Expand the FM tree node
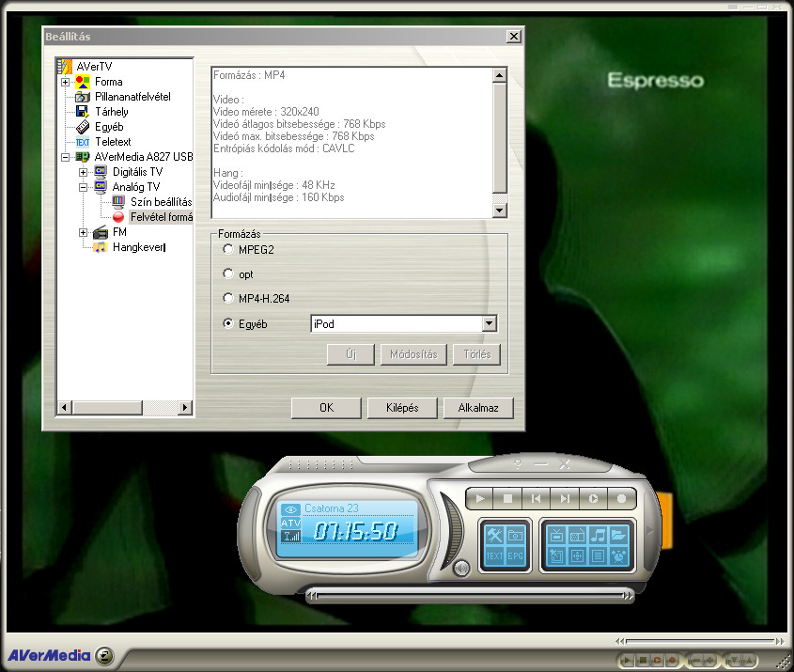 (x=83, y=232)
